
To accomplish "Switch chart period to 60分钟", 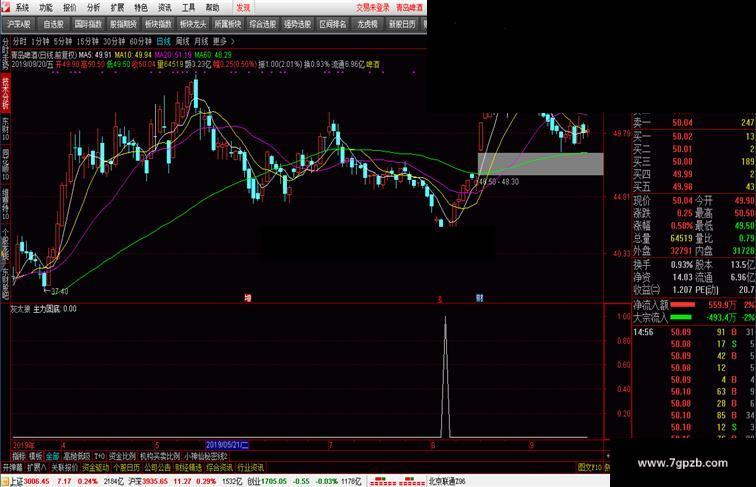I will [140, 41].
